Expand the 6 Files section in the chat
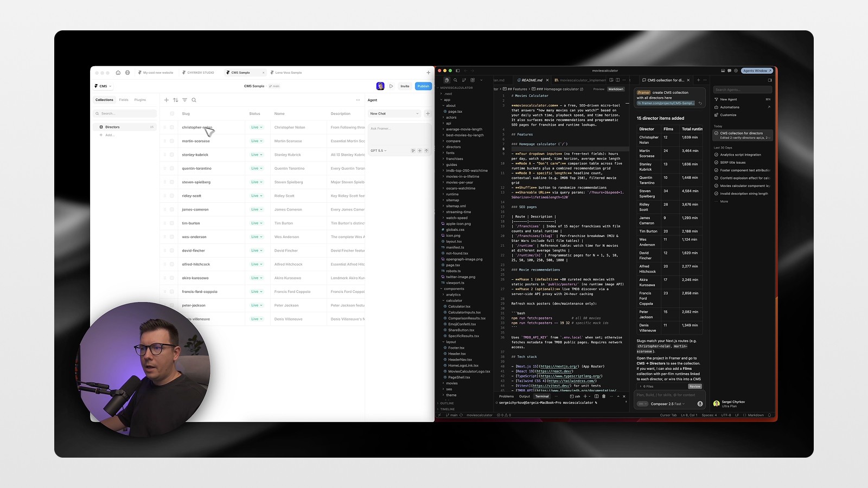The image size is (868, 488). (x=646, y=387)
